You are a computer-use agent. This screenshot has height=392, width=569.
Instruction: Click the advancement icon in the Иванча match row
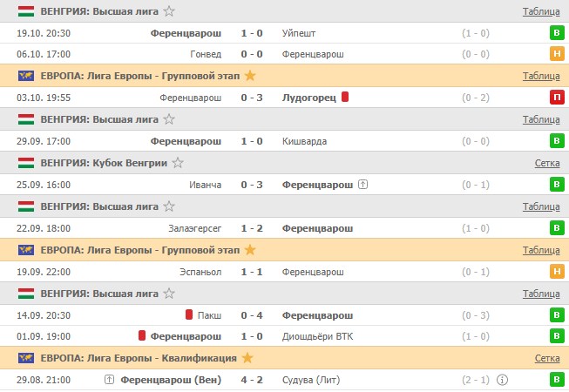[x=363, y=185]
